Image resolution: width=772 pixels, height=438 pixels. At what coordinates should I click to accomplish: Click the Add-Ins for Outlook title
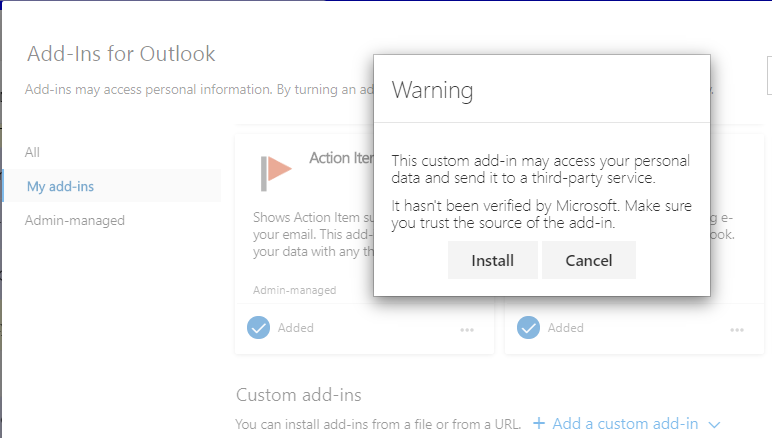click(121, 54)
